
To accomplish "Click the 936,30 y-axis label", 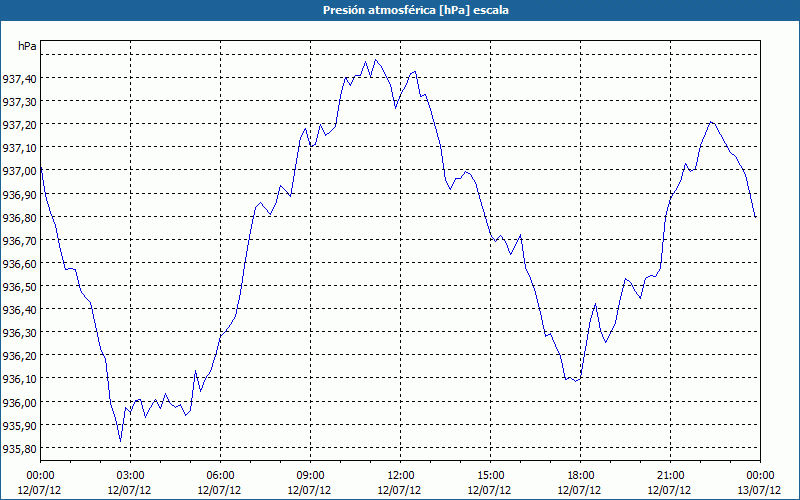I will (x=19, y=333).
